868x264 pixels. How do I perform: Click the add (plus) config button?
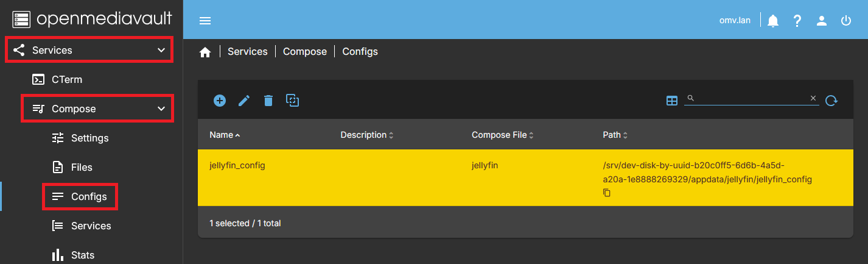pyautogui.click(x=220, y=101)
